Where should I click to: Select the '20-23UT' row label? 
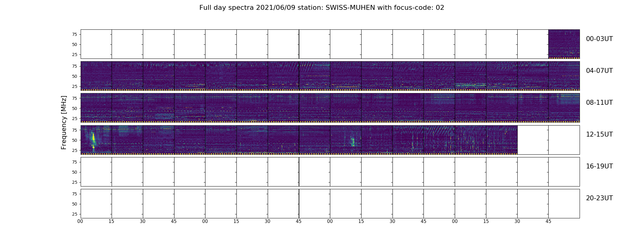[599, 198]
